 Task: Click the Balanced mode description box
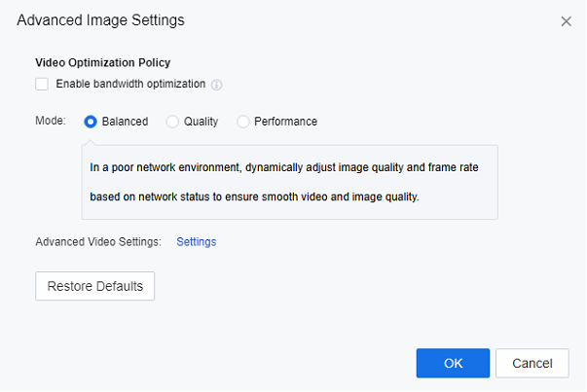click(289, 182)
